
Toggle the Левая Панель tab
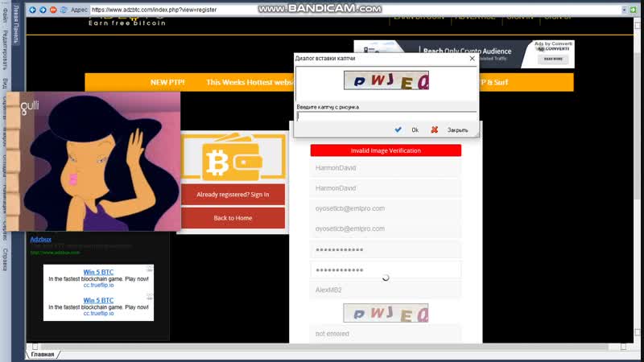pos(16,24)
